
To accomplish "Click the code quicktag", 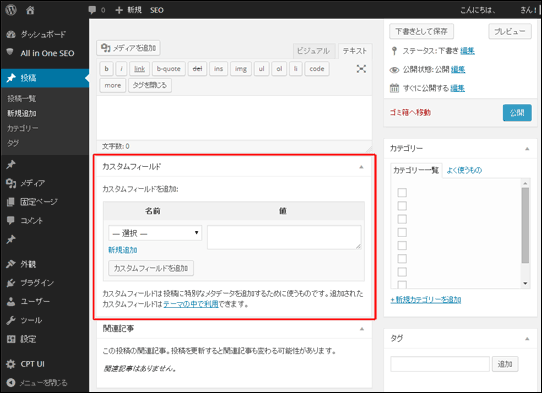I will 317,69.
